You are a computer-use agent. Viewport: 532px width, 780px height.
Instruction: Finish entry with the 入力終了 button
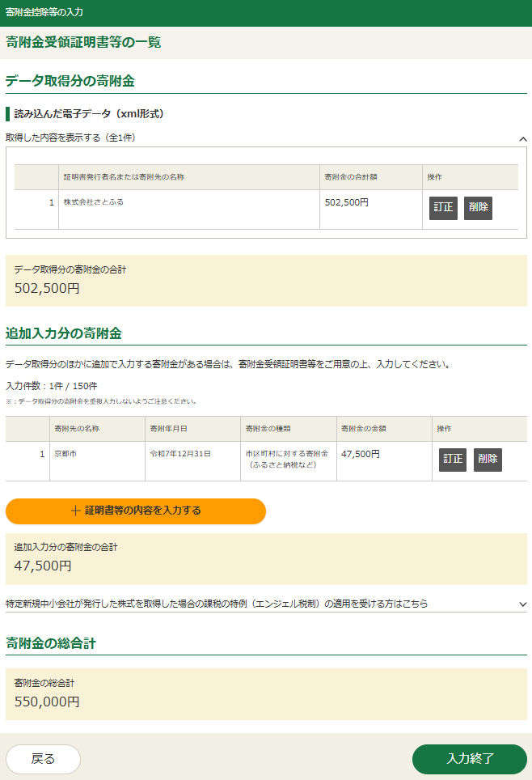click(x=469, y=759)
